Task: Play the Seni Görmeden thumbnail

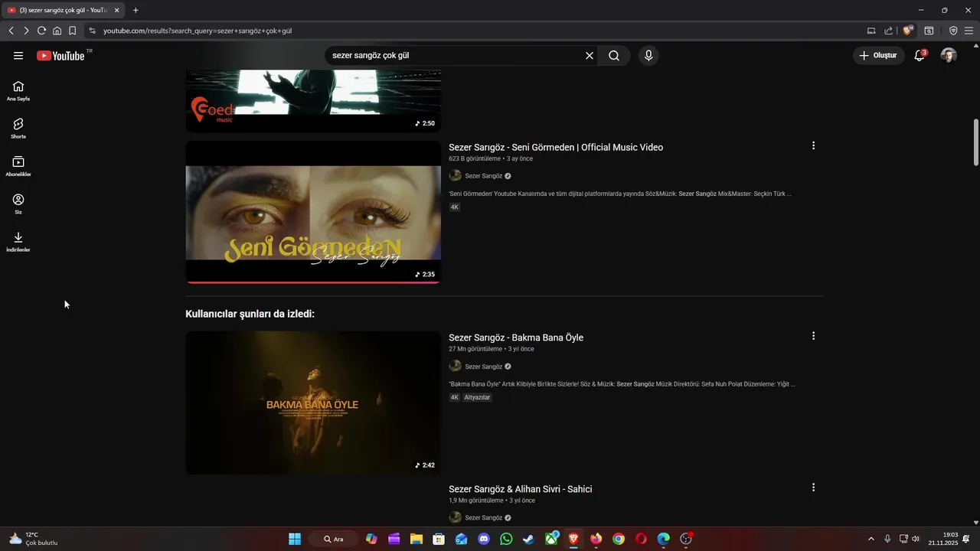Action: pyautogui.click(x=313, y=212)
